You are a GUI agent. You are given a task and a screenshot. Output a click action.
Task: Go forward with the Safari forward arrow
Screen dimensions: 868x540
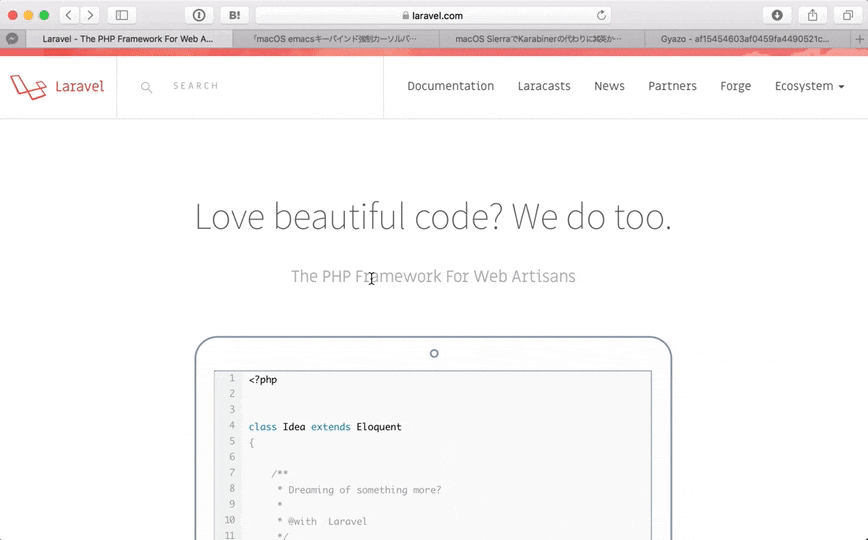(x=90, y=16)
